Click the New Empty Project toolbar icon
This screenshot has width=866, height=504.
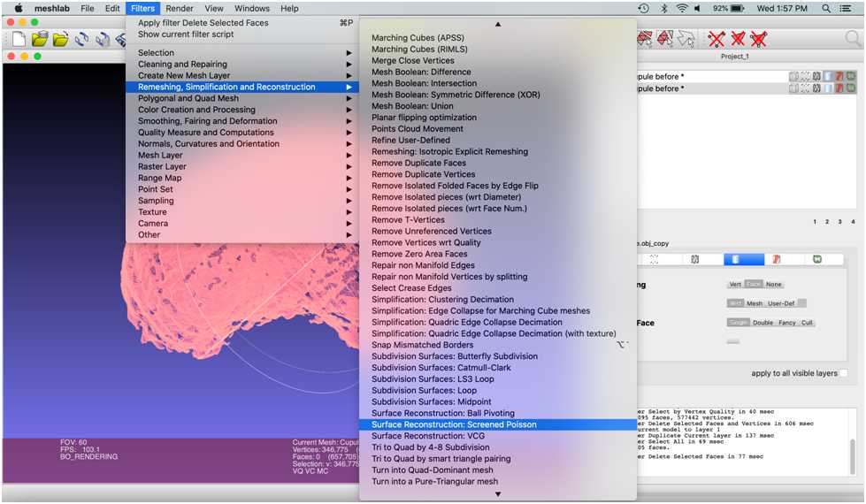[x=19, y=39]
